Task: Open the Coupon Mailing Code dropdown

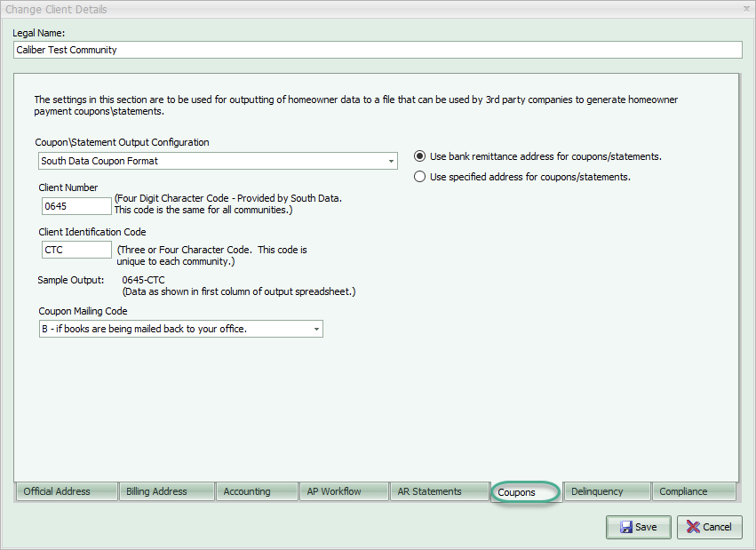Action: click(x=316, y=329)
